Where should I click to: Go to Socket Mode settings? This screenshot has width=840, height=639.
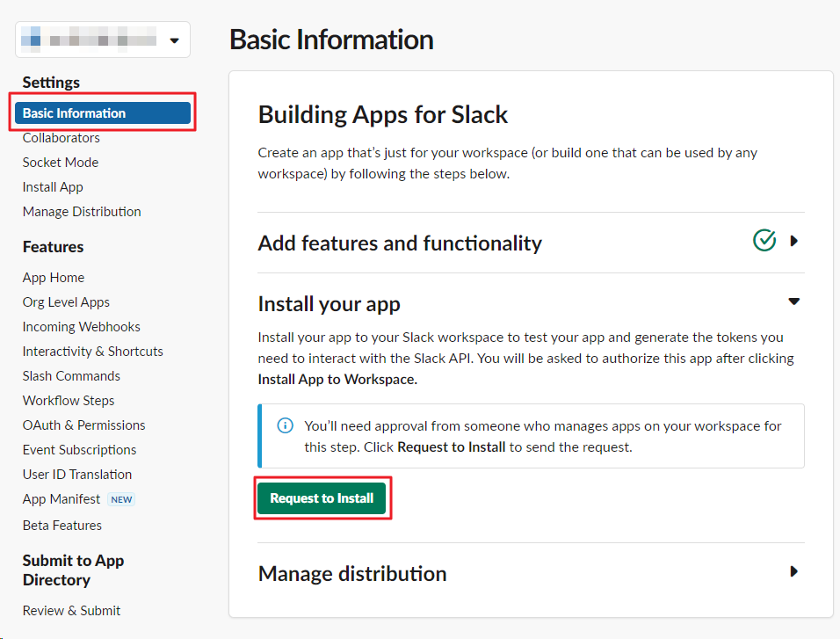pos(61,163)
